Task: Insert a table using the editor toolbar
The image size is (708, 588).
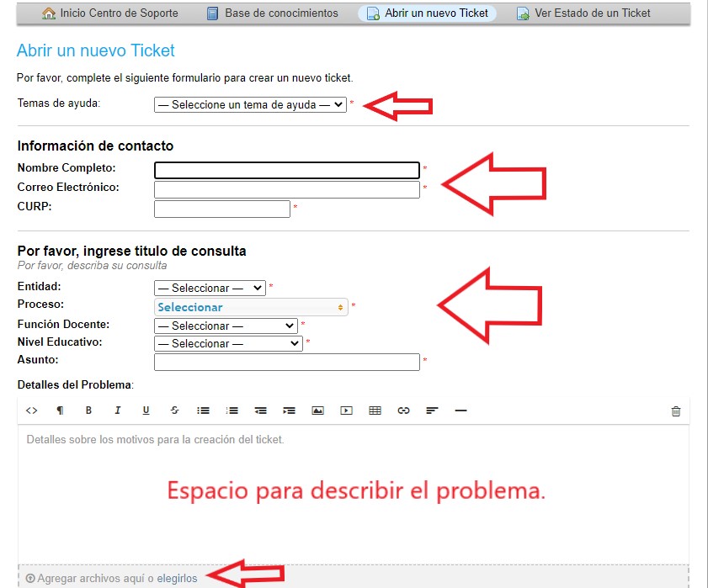Action: click(x=375, y=411)
